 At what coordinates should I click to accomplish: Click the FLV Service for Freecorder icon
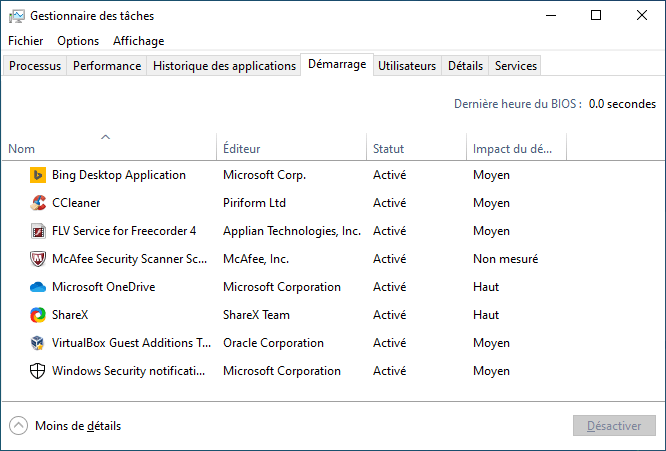[x=38, y=231]
